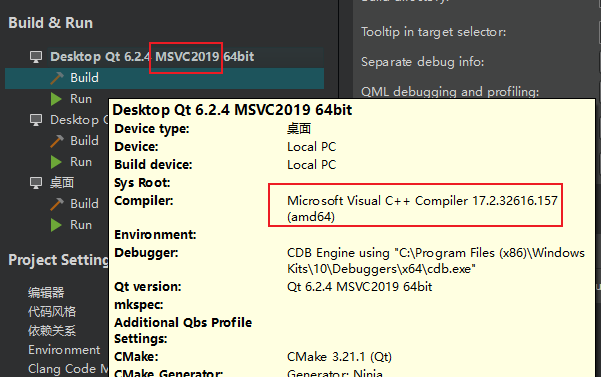Click monitor icon beside Desktop Qt 6.2.4 MSVC2019
This screenshot has height=377, width=601.
click(x=36, y=57)
